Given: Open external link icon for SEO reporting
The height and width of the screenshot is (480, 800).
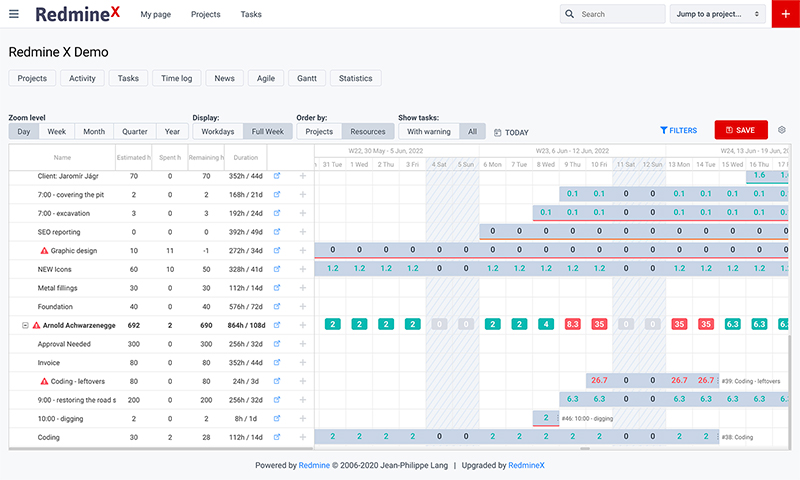Looking at the screenshot, I should [x=277, y=232].
